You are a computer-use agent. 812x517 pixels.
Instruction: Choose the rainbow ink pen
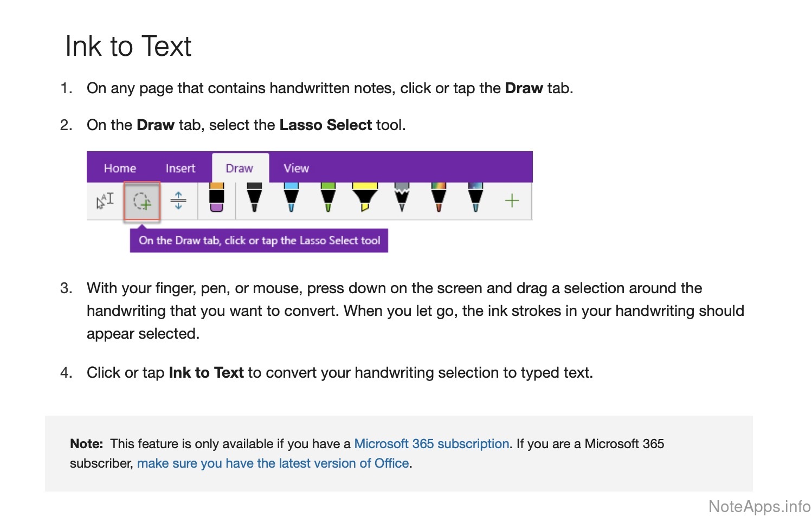point(439,198)
